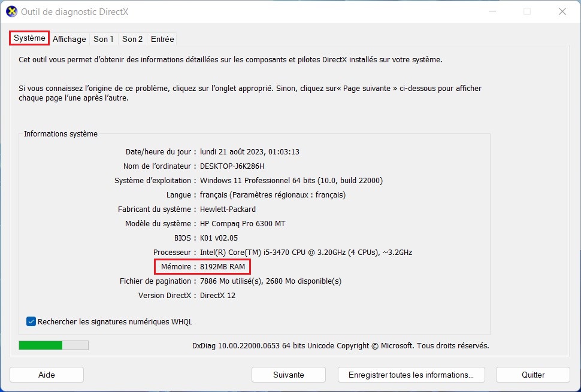This screenshot has height=392, width=581.
Task: Click the DirectX 12 version value
Action: coord(217,296)
